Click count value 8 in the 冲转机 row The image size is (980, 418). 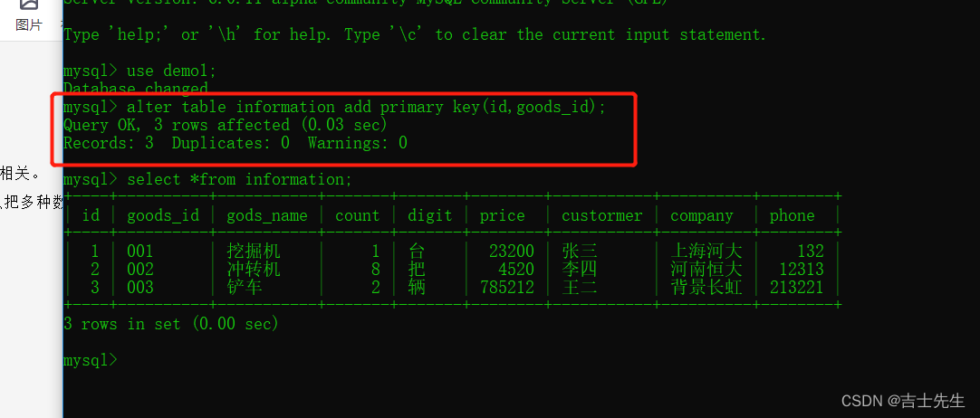pyautogui.click(x=375, y=270)
